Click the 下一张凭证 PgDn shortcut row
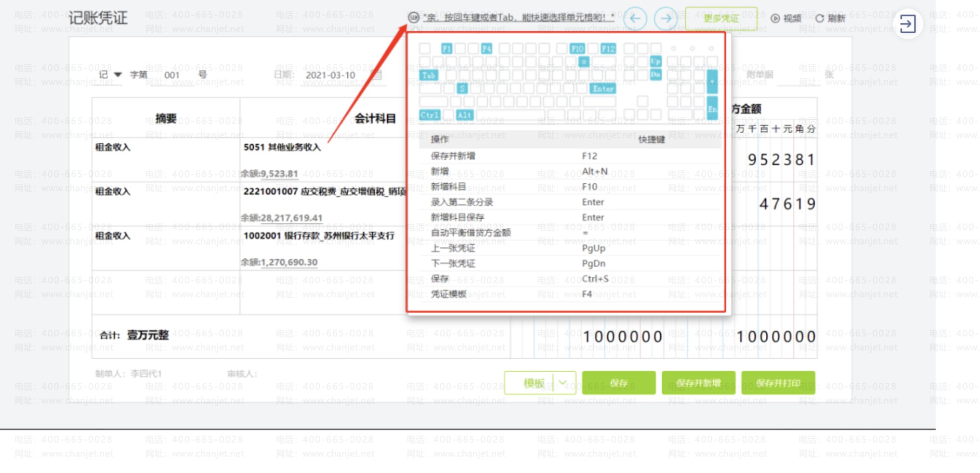Viewport: 980px width, 473px height. coord(570,264)
